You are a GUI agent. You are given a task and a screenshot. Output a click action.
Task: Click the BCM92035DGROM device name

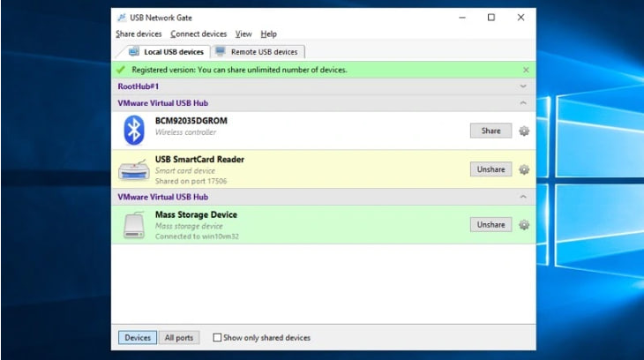point(191,121)
